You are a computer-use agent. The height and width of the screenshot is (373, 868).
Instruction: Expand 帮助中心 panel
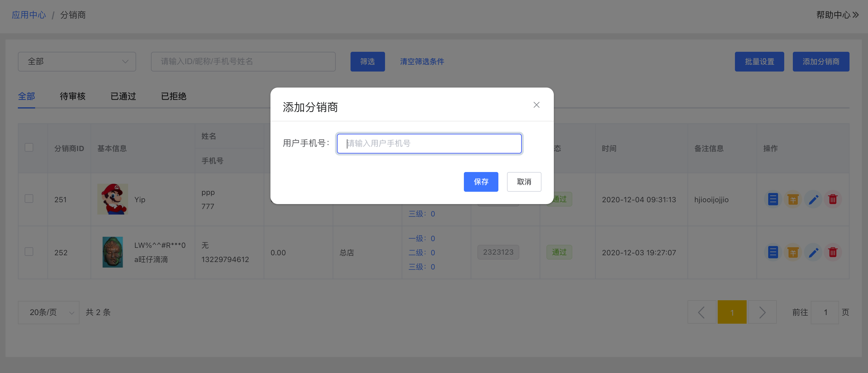click(837, 15)
